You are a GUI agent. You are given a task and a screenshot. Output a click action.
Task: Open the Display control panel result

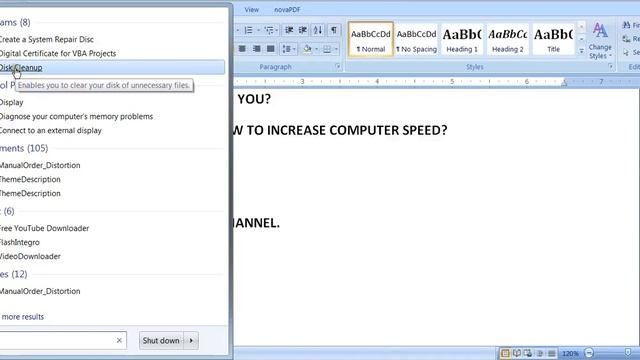11,102
